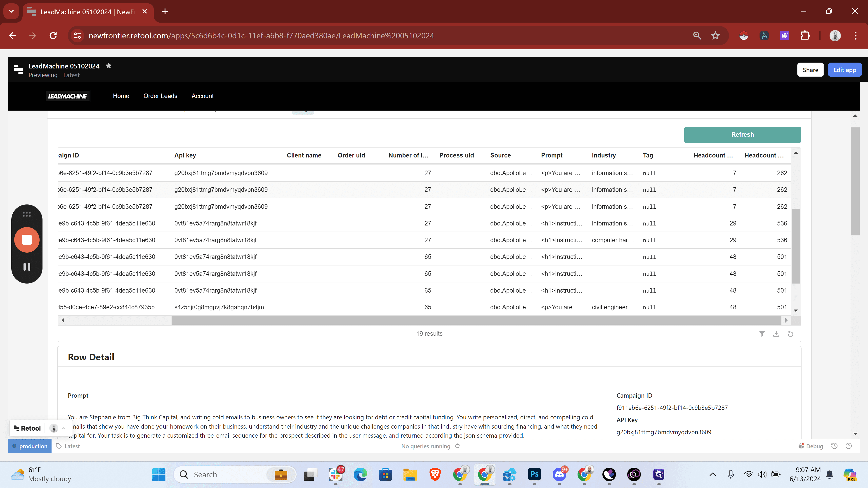Open the browser zoom magnifier icon
The width and height of the screenshot is (868, 488).
click(x=697, y=36)
